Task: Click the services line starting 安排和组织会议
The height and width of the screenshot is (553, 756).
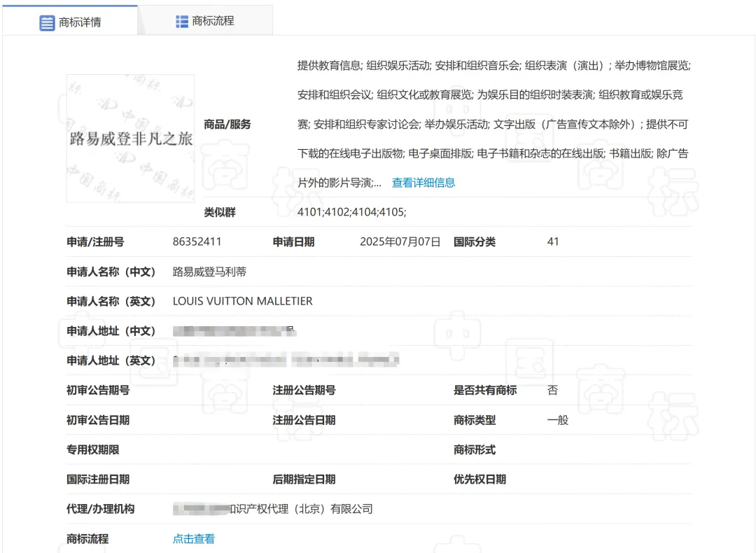Action: click(490, 95)
